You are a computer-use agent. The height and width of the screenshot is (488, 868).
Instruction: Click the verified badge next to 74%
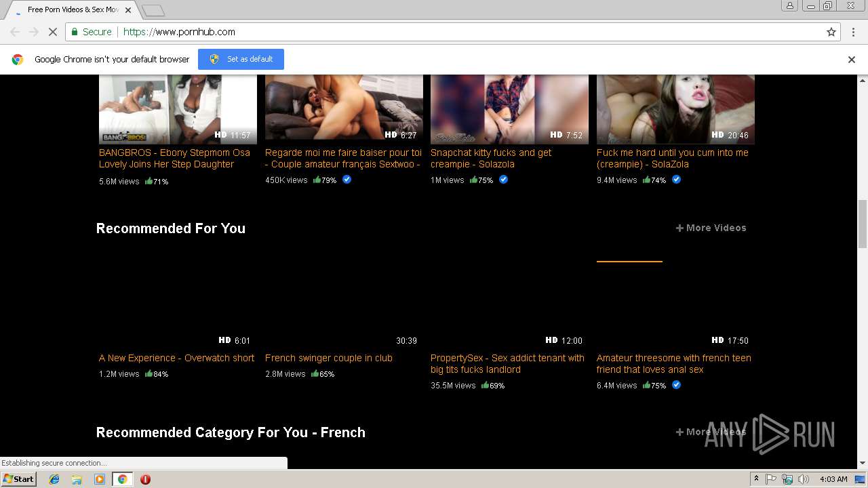pyautogui.click(x=676, y=180)
